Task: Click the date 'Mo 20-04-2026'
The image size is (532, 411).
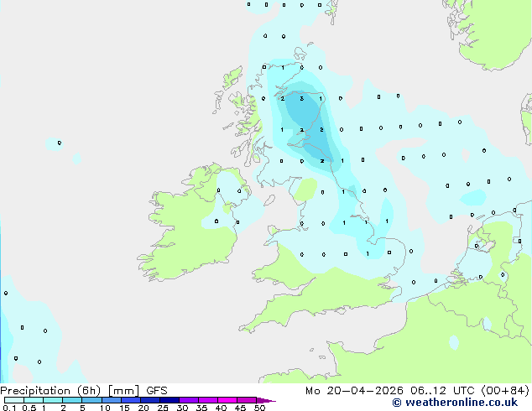Action: [354, 391]
